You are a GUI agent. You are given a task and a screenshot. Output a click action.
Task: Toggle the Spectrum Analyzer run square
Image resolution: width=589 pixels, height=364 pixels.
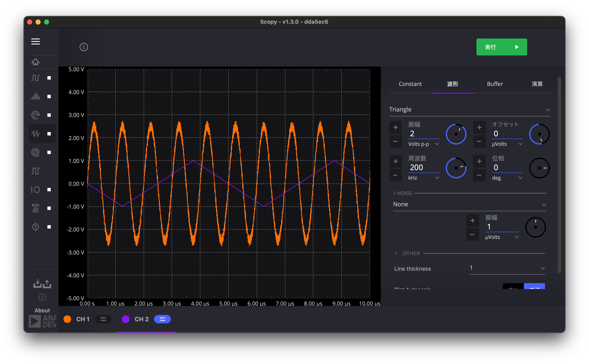(49, 97)
